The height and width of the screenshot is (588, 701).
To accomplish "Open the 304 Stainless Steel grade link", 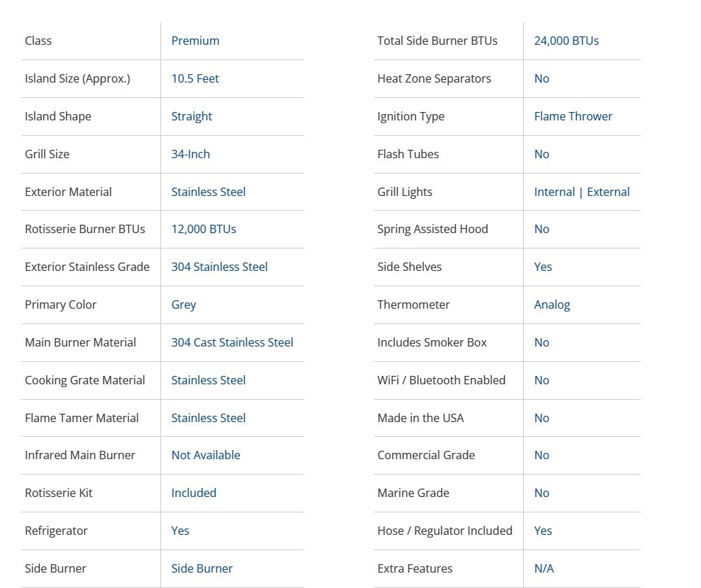I will point(219,267).
